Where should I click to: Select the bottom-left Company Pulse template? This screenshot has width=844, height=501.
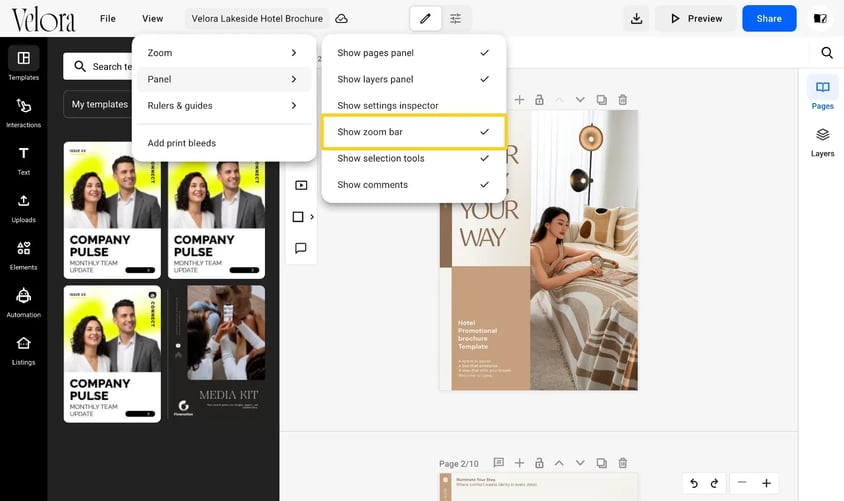point(112,354)
